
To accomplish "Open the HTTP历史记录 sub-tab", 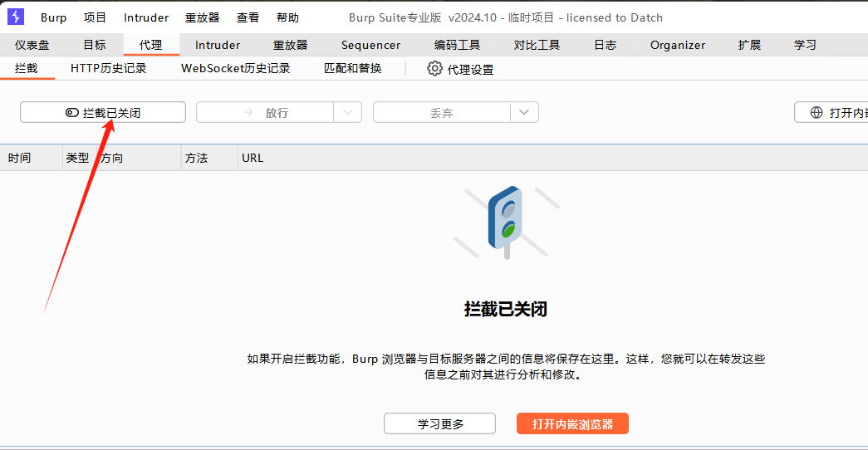I will coord(109,68).
